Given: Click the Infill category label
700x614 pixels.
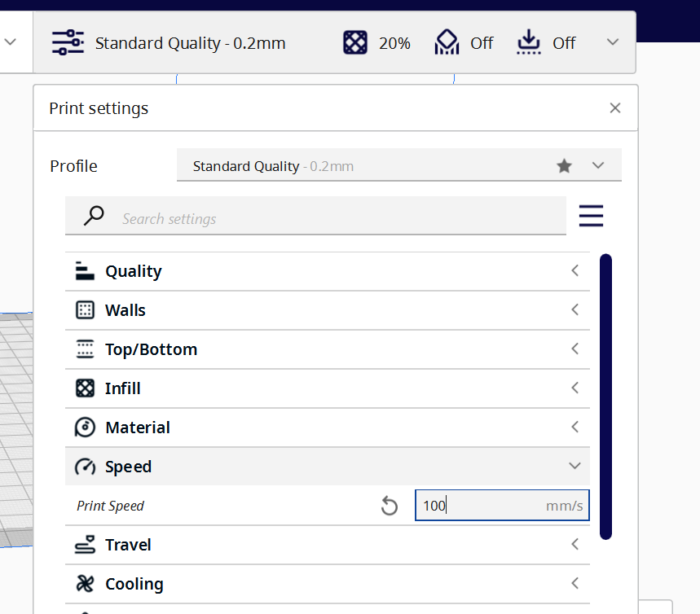Looking at the screenshot, I should [123, 388].
